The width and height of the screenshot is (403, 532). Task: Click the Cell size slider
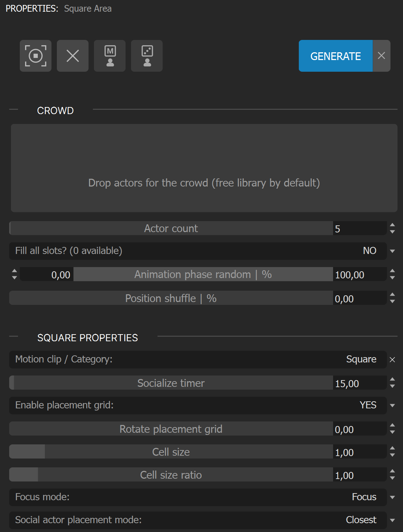point(171,452)
